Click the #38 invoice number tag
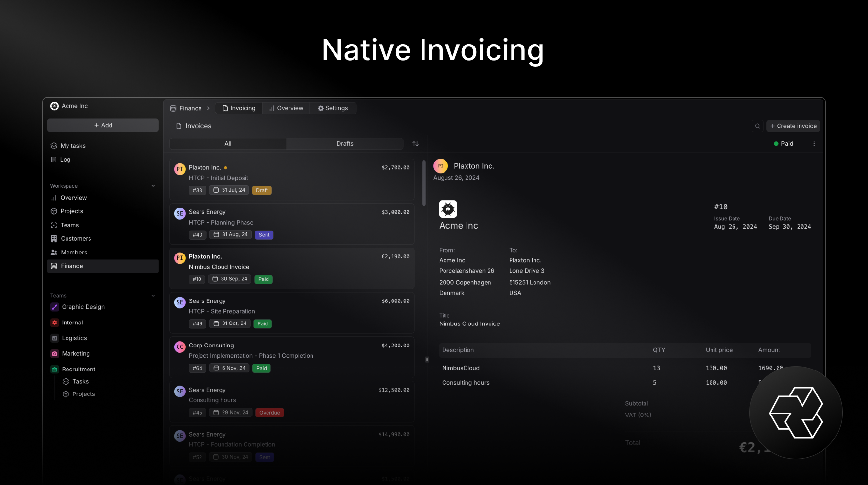The width and height of the screenshot is (868, 485). (198, 190)
